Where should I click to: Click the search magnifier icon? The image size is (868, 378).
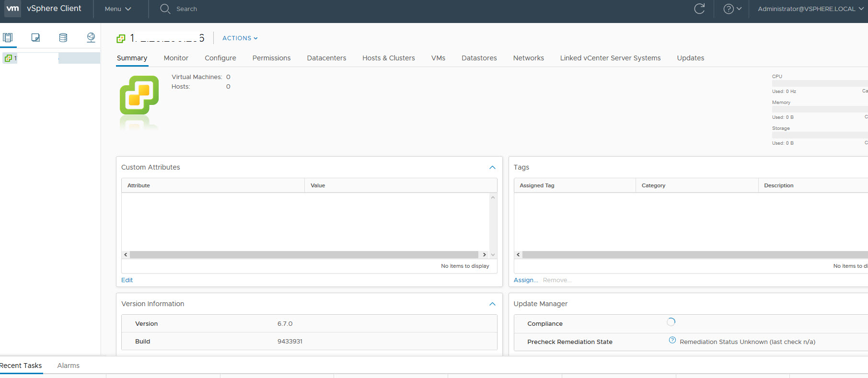(x=165, y=9)
